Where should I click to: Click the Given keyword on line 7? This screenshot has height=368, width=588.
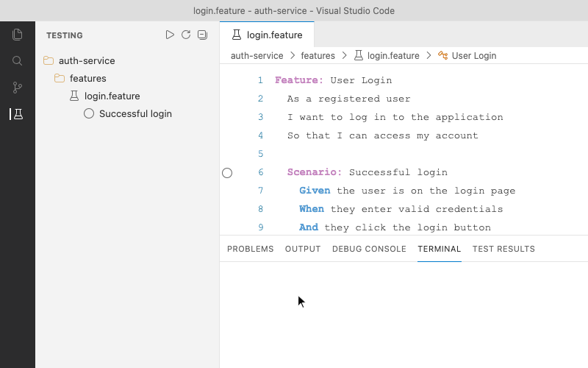[x=315, y=191]
